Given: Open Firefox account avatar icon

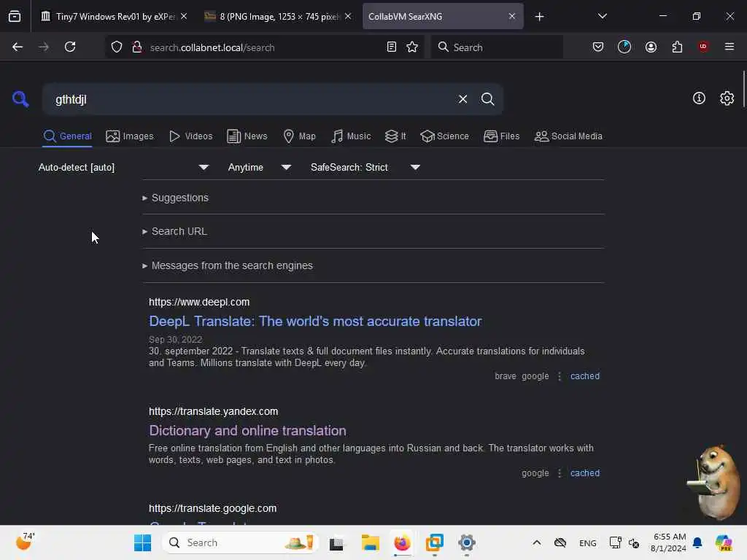Looking at the screenshot, I should (x=651, y=47).
